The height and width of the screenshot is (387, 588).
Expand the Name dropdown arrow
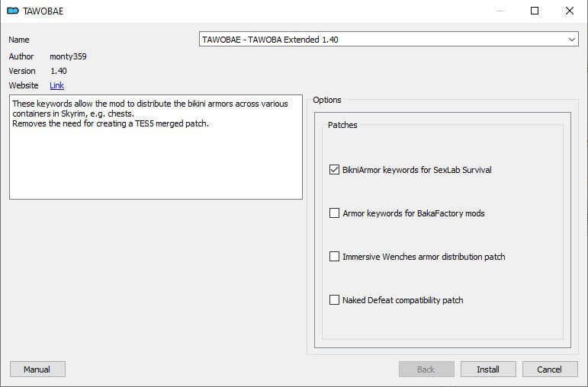tap(572, 39)
